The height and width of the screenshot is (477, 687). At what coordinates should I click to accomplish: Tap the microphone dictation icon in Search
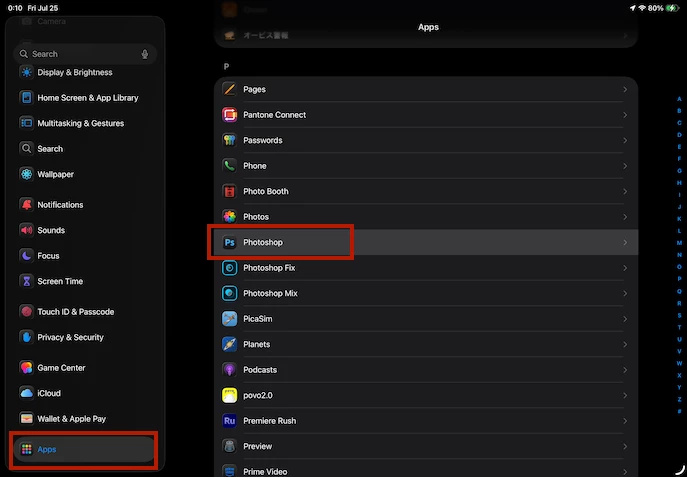pyautogui.click(x=145, y=54)
